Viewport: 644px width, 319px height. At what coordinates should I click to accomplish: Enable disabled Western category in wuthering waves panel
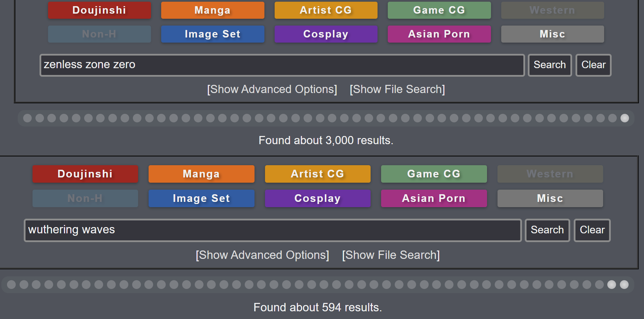[x=550, y=174]
